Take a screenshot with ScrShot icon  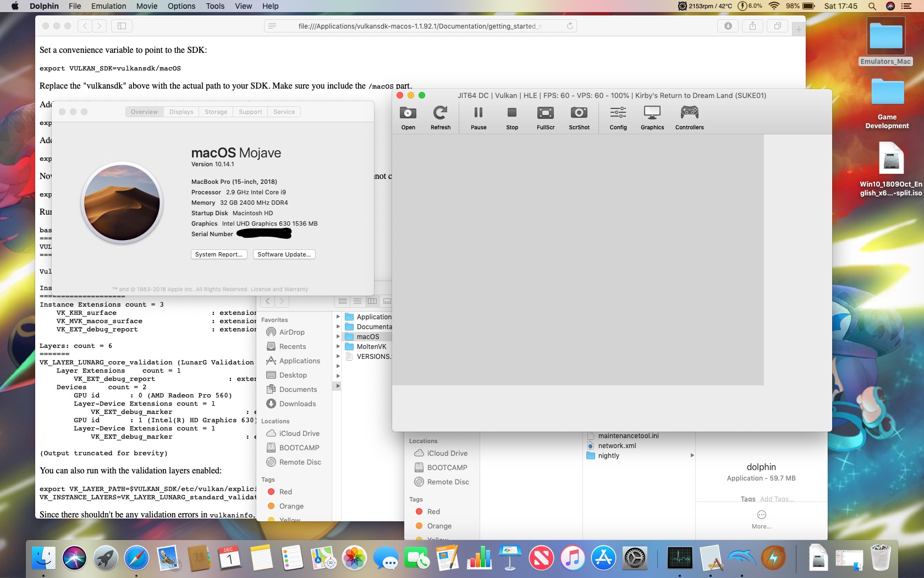(579, 118)
